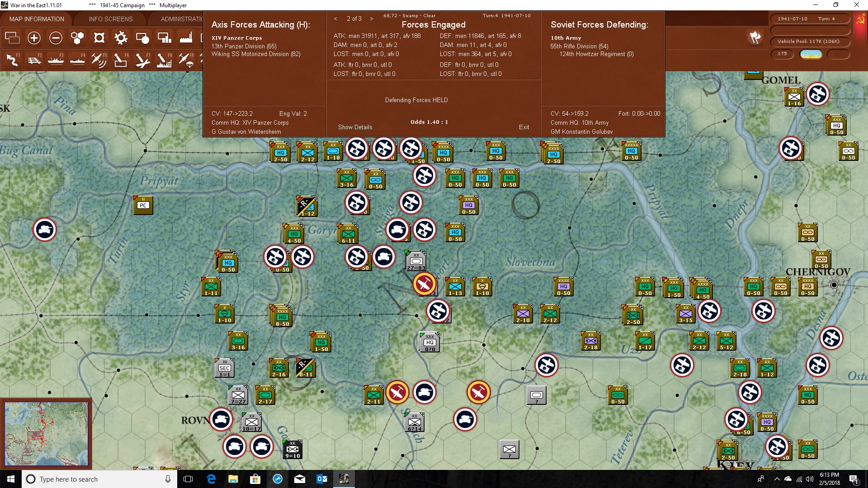Select the 10=17 grey infantry counter
Screen dimensions: 868x488
[252, 422]
